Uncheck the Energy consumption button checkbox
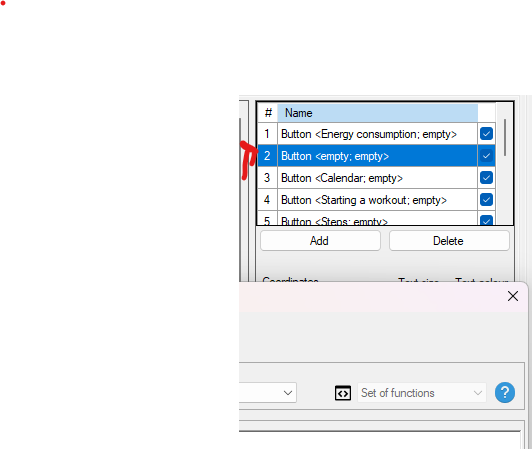532x449 pixels. pyautogui.click(x=486, y=134)
